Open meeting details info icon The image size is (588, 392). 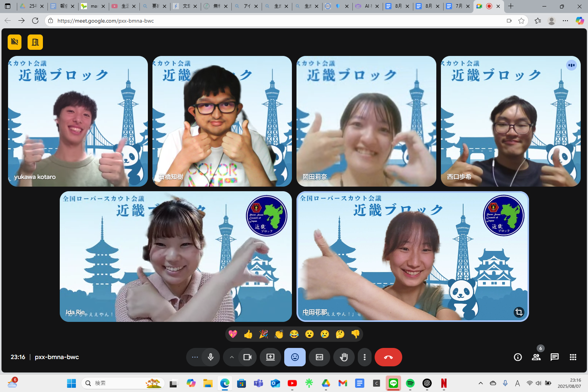(518, 357)
